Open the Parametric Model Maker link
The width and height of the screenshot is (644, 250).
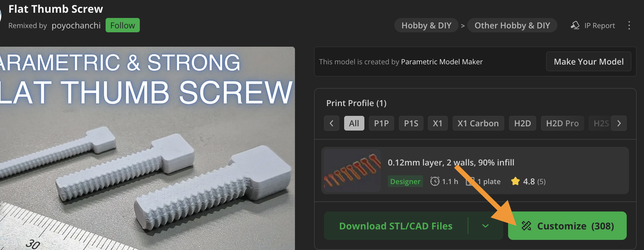click(442, 62)
